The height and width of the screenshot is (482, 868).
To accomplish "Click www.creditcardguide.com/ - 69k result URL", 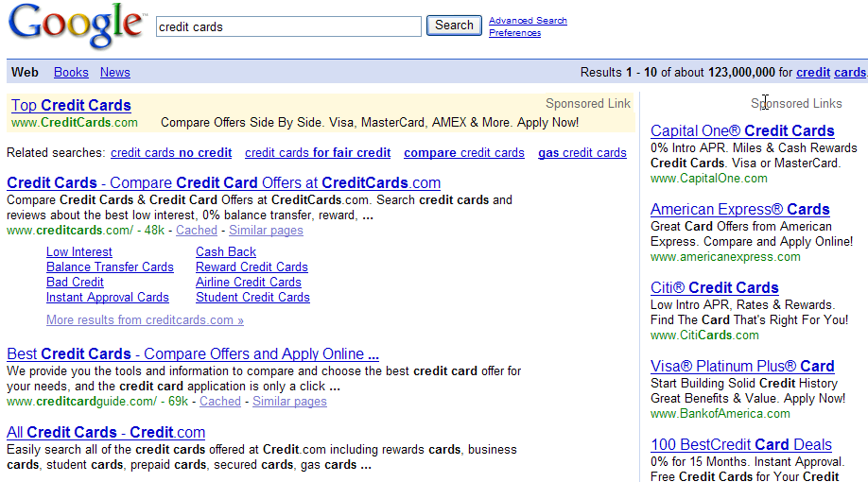I will (97, 402).
